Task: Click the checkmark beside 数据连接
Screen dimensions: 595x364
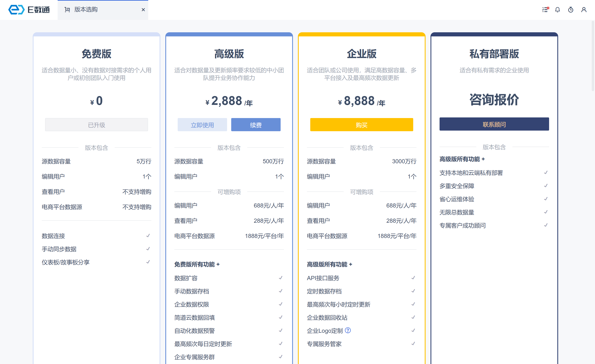Action: pos(148,235)
